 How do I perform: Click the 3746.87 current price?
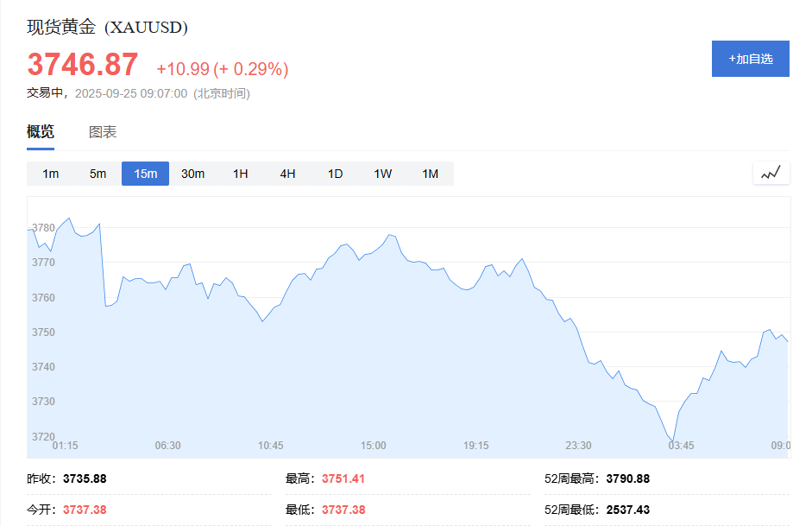click(83, 66)
